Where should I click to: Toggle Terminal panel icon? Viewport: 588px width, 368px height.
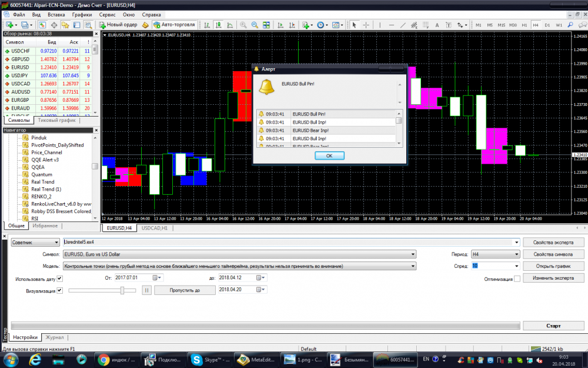pyautogui.click(x=77, y=25)
